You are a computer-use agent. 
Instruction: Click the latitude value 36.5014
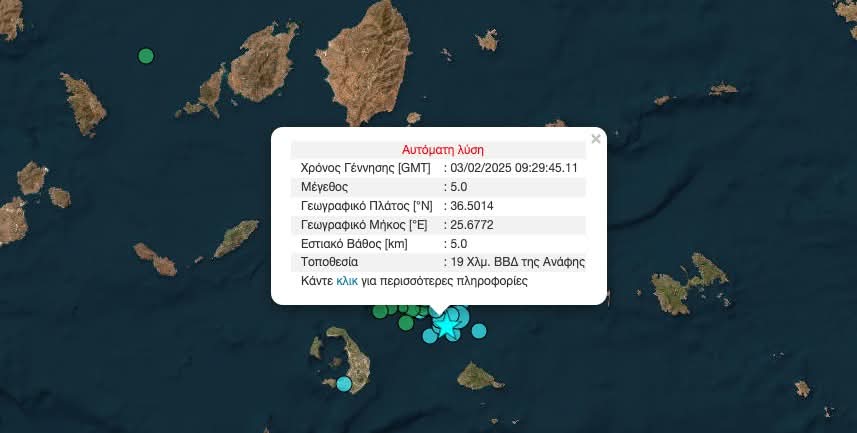472,206
